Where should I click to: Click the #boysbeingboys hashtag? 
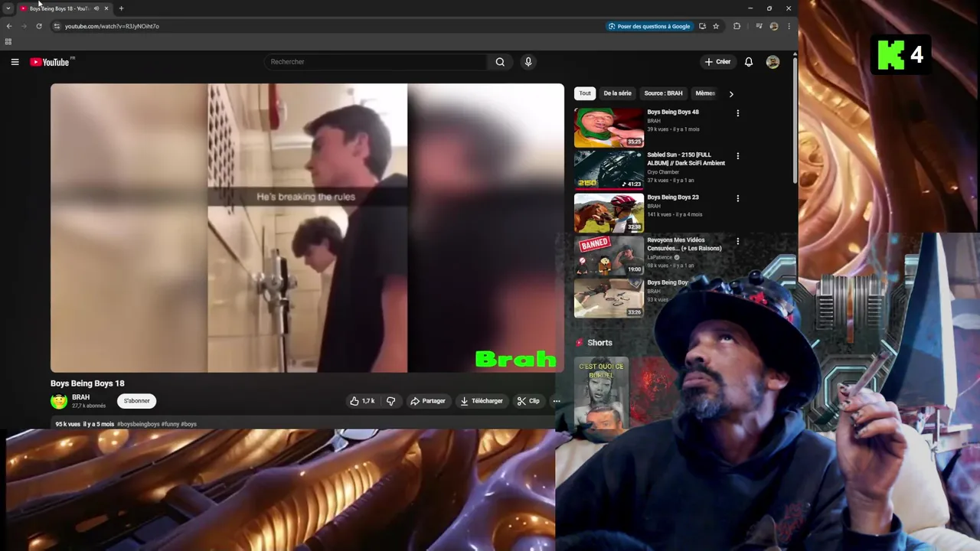tap(139, 424)
